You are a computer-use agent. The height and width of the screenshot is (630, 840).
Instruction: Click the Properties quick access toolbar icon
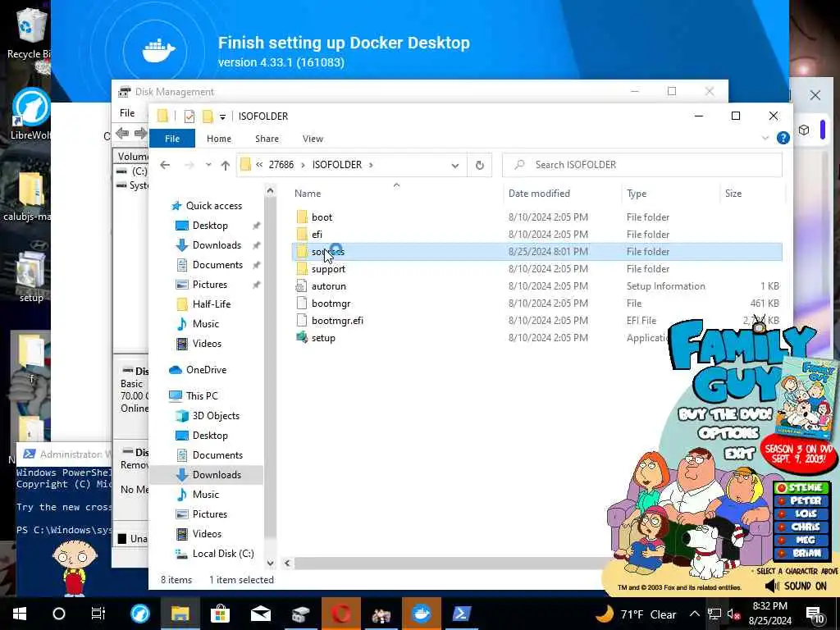(189, 116)
